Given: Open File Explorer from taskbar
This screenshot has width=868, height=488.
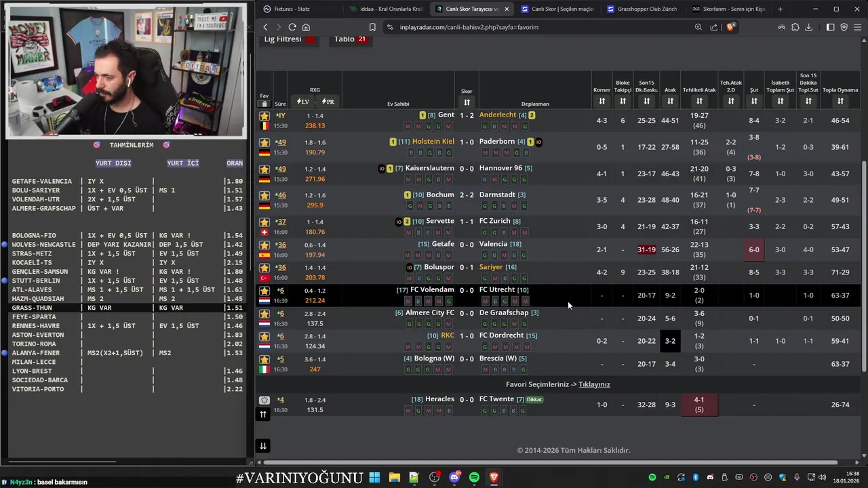Looking at the screenshot, I should pos(394,477).
